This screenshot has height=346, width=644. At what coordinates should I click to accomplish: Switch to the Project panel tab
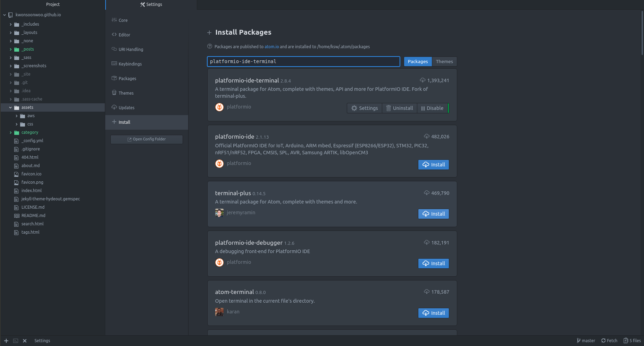53,5
